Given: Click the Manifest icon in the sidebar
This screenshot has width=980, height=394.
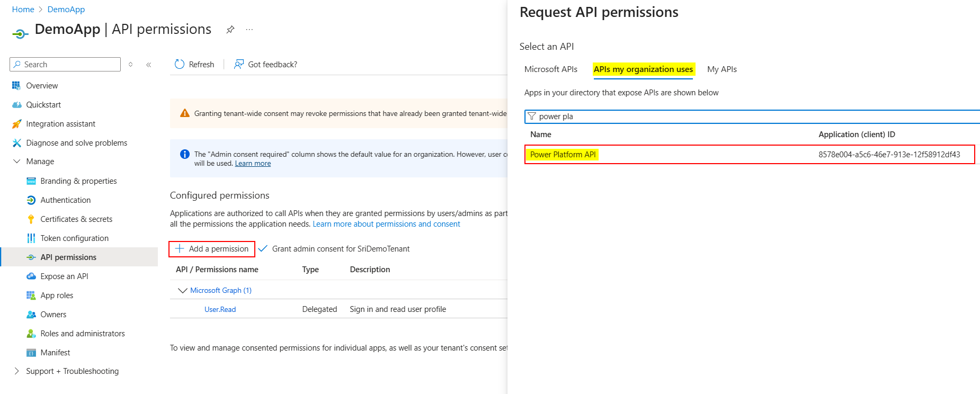Looking at the screenshot, I should 31,353.
